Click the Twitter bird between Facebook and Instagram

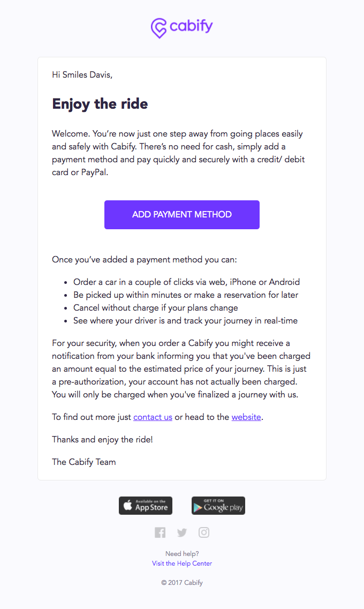182,532
